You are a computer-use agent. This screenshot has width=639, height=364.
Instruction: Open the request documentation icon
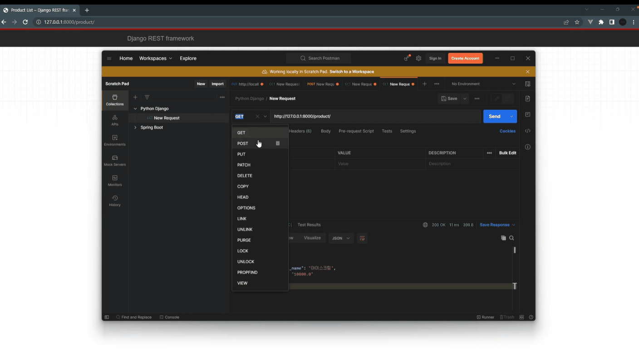point(527,98)
